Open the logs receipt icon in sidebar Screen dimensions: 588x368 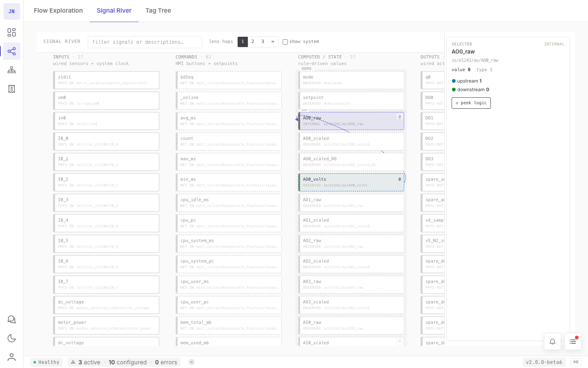pos(11,89)
